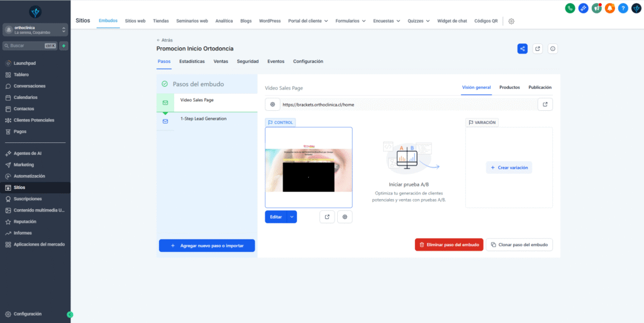This screenshot has height=323, width=644.
Task: Click the gear icon beside the URL field
Action: [272, 105]
